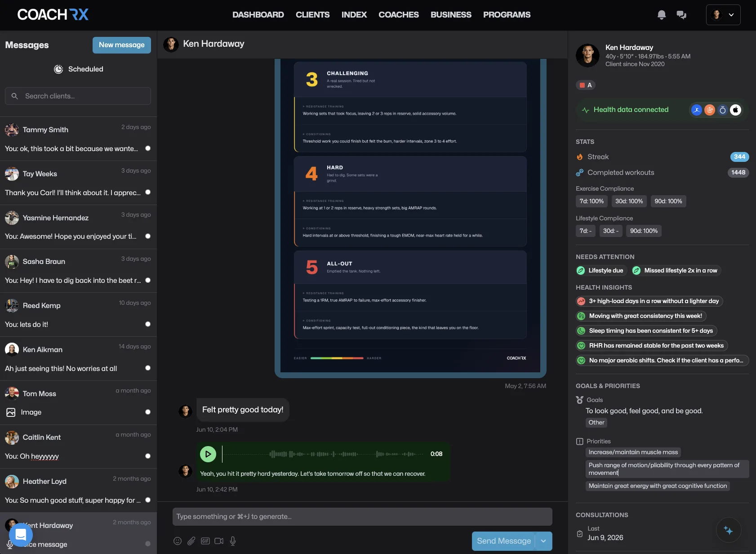Record a voice message with microphone icon
This screenshot has height=554, width=756.
[x=233, y=541]
